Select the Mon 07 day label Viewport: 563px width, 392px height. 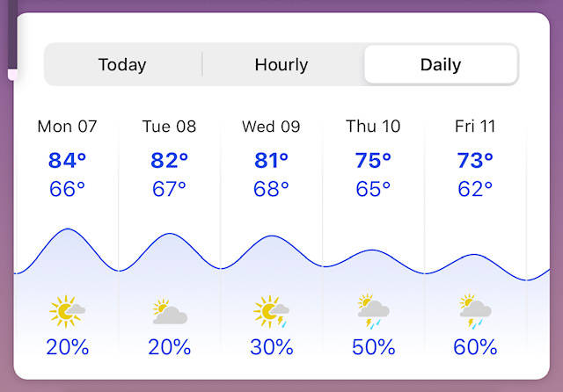tap(67, 127)
